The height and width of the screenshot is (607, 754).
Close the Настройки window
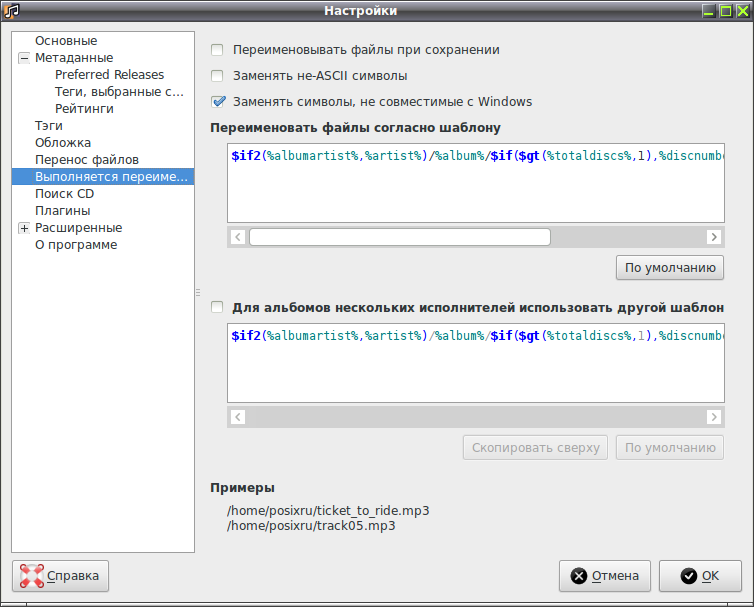(x=743, y=11)
